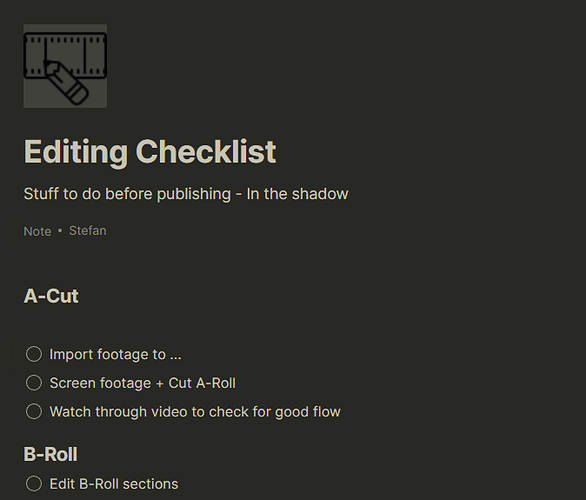Click the faint handle left of Note

pos(13,231)
